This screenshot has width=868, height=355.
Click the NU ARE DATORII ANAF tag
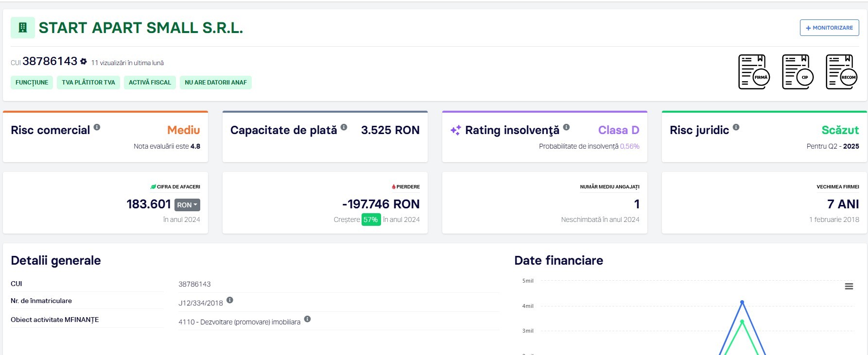(215, 83)
